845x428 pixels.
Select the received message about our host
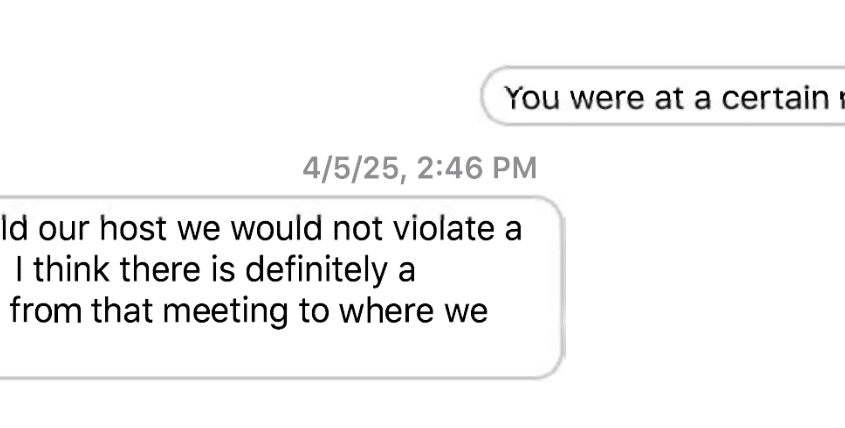282,288
